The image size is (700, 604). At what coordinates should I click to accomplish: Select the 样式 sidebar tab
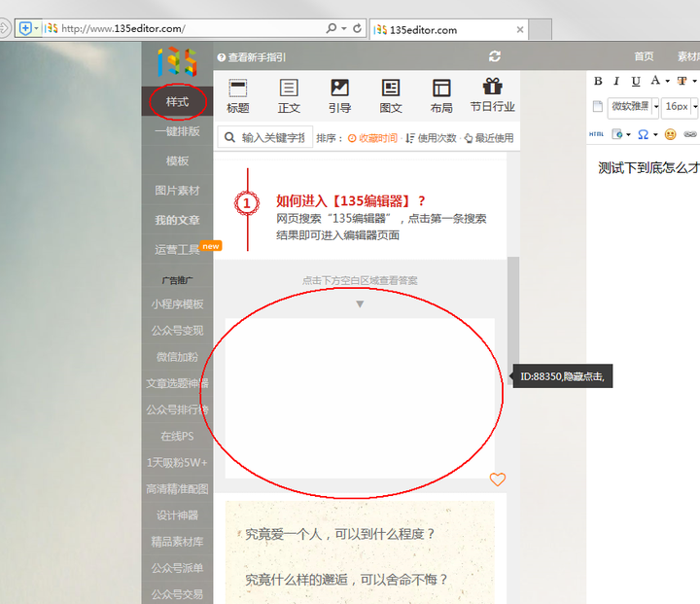[x=177, y=102]
